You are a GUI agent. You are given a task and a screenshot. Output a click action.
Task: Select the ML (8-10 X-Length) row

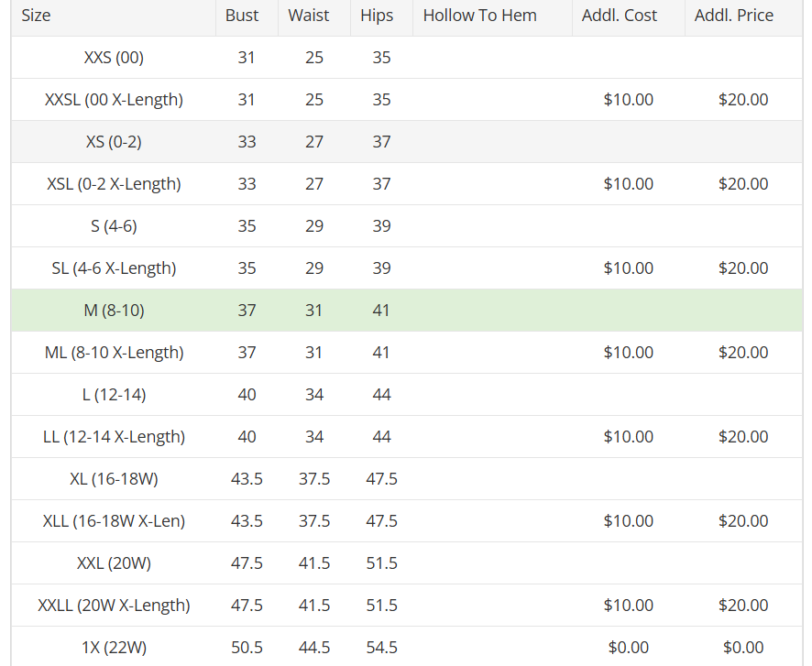point(407,353)
